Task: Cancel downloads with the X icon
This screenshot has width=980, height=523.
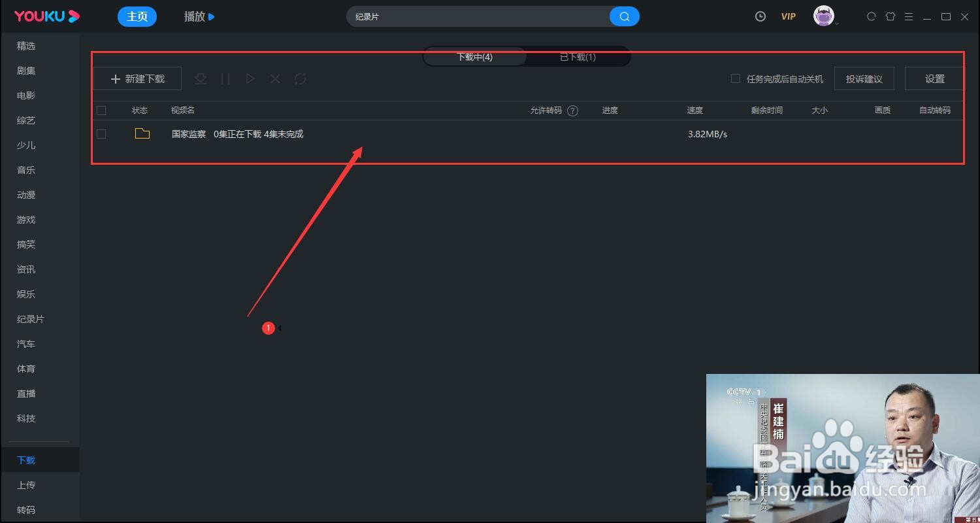Action: coord(274,78)
